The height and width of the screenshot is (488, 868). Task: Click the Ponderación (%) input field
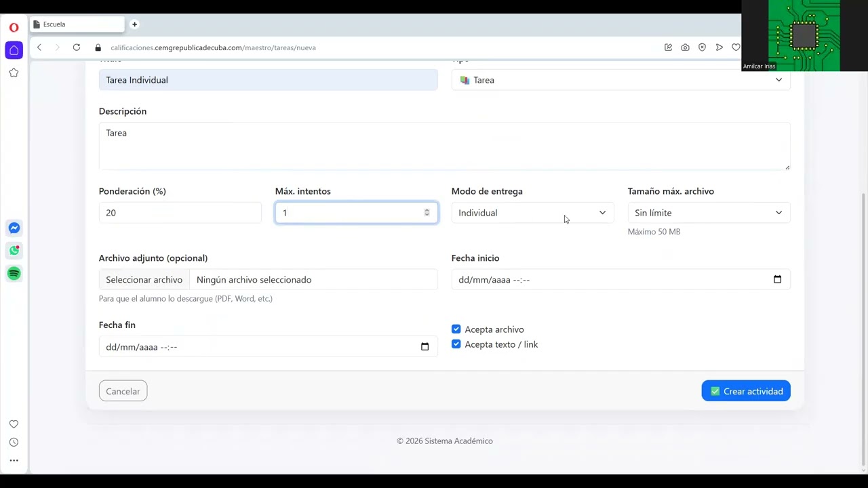180,213
